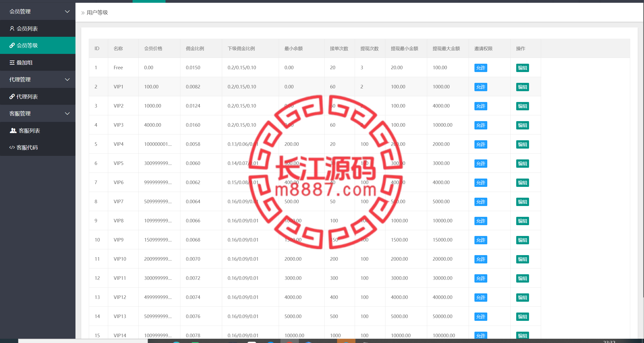Viewport: 644px width, 343px height.
Task: Open 客服代码 sidebar item
Action: coord(38,148)
